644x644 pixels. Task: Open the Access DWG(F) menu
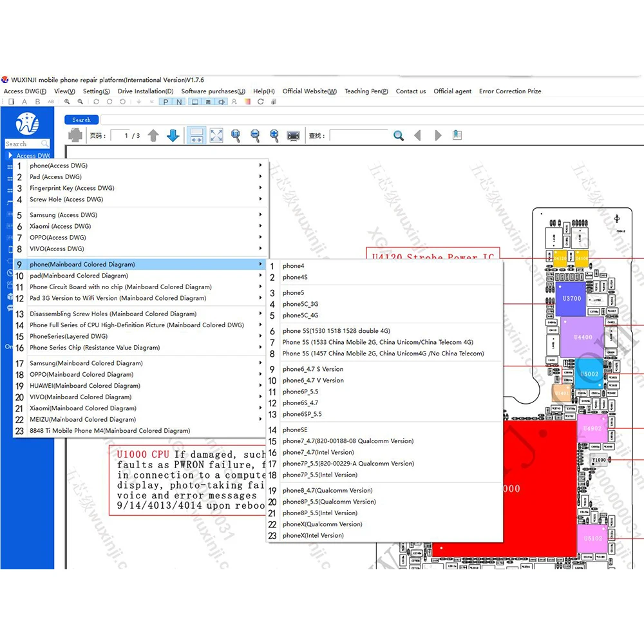click(x=25, y=91)
